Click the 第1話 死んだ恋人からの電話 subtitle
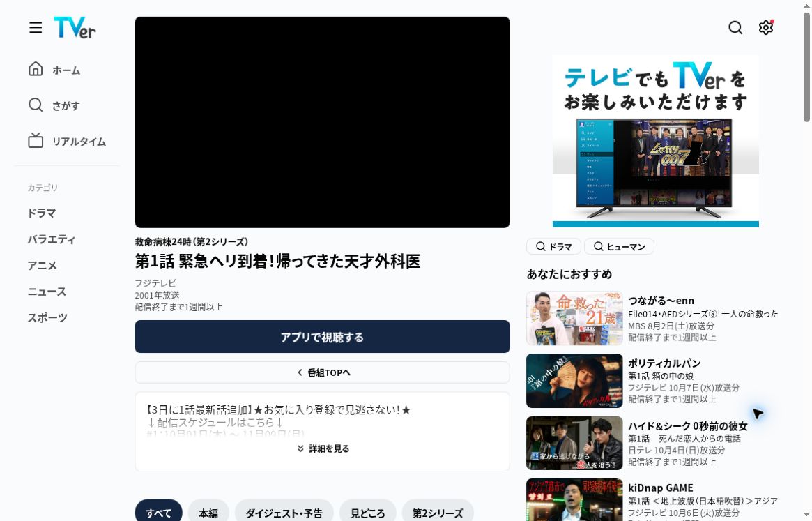Viewport: 812px width, 521px height. [684, 439]
